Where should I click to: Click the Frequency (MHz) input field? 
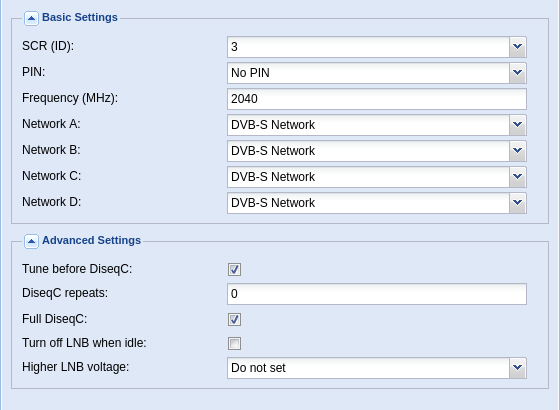[377, 99]
